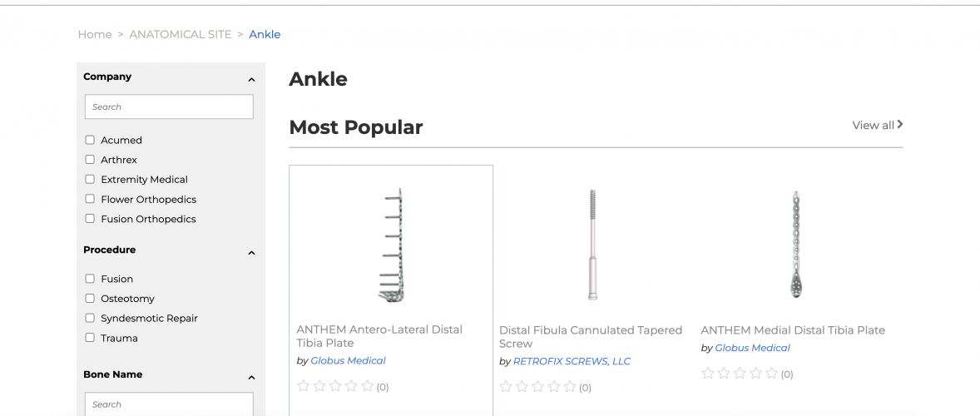This screenshot has width=980, height=416.
Task: Go to Home breadcrumb
Action: pos(95,35)
